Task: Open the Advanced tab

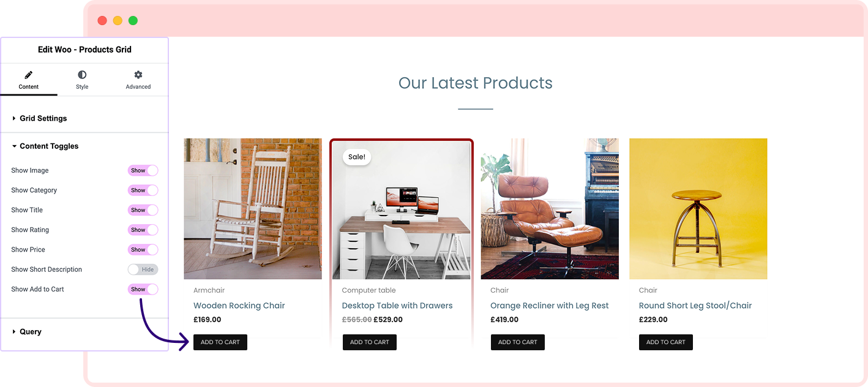Action: tap(138, 80)
